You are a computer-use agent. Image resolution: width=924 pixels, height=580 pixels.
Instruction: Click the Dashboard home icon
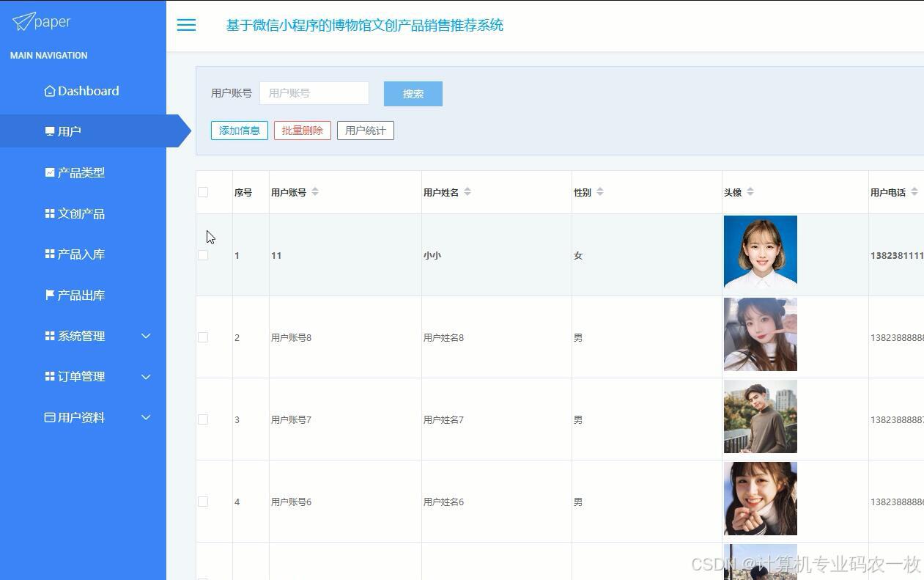[50, 91]
